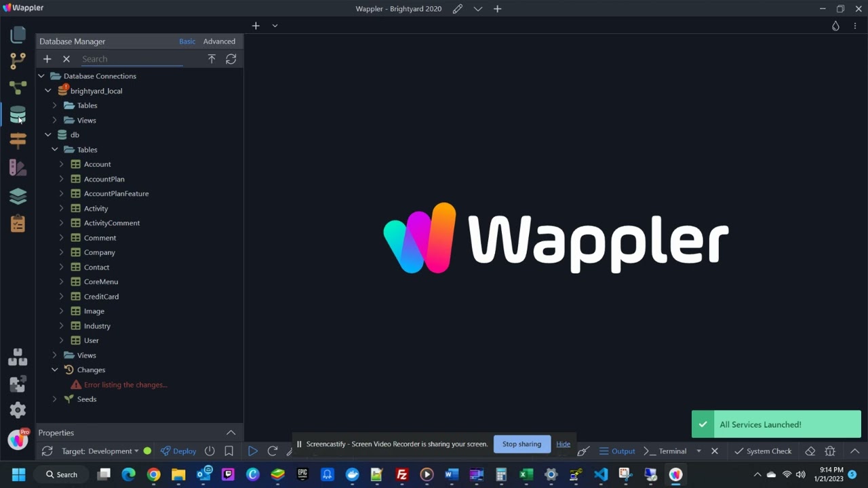This screenshot has height=488, width=868.
Task: Open the Target: Development dropdown
Action: [x=100, y=451]
